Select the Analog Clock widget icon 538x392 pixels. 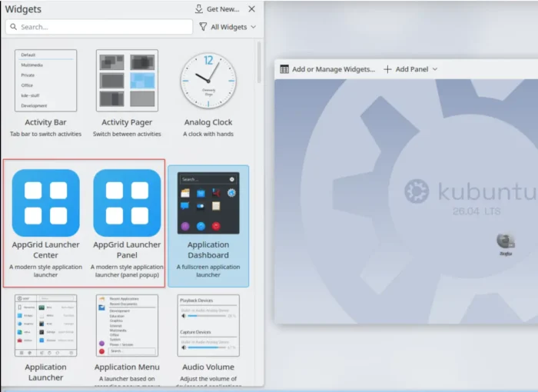pos(208,81)
